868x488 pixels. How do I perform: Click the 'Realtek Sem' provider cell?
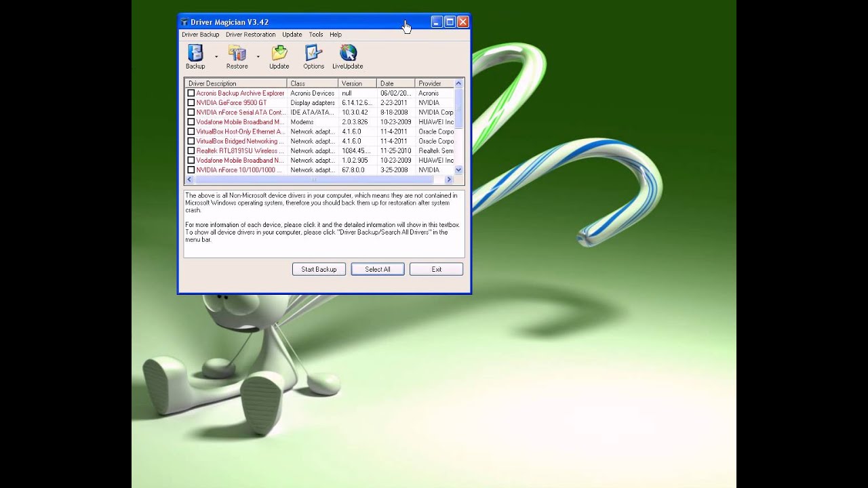[436, 150]
